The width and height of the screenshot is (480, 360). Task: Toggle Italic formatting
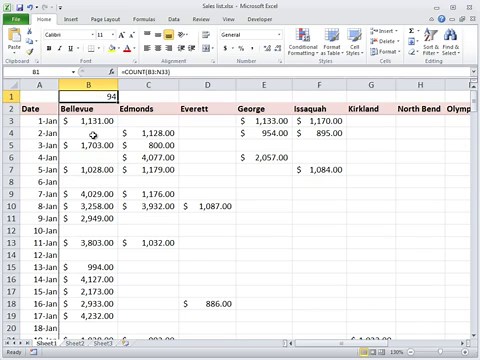pyautogui.click(x=60, y=48)
